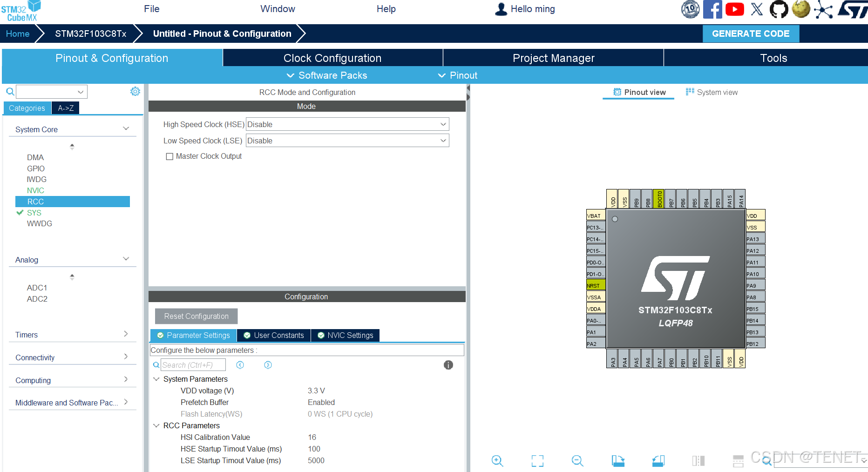Image resolution: width=868 pixels, height=472 pixels.
Task: Zoom in on the chip pinout
Action: 497,461
